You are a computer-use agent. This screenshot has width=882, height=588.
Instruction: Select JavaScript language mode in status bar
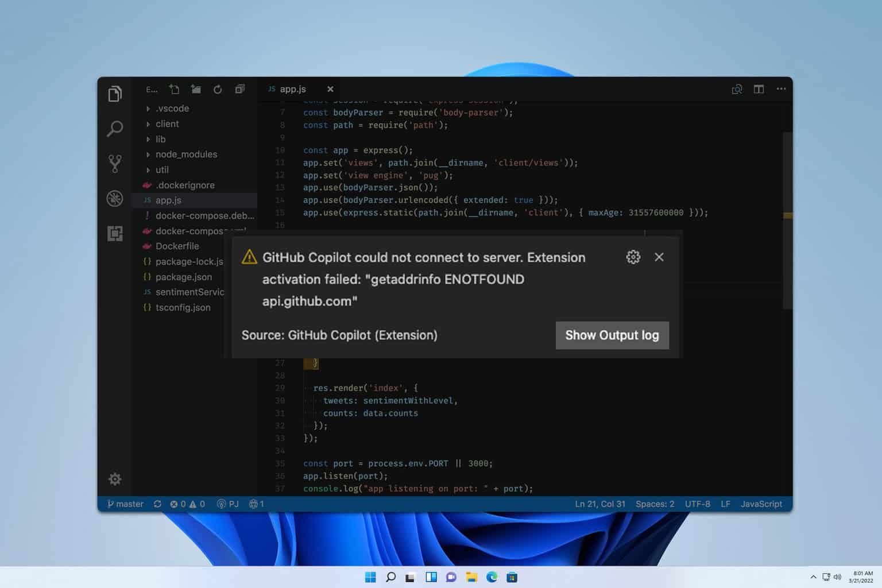[761, 504]
